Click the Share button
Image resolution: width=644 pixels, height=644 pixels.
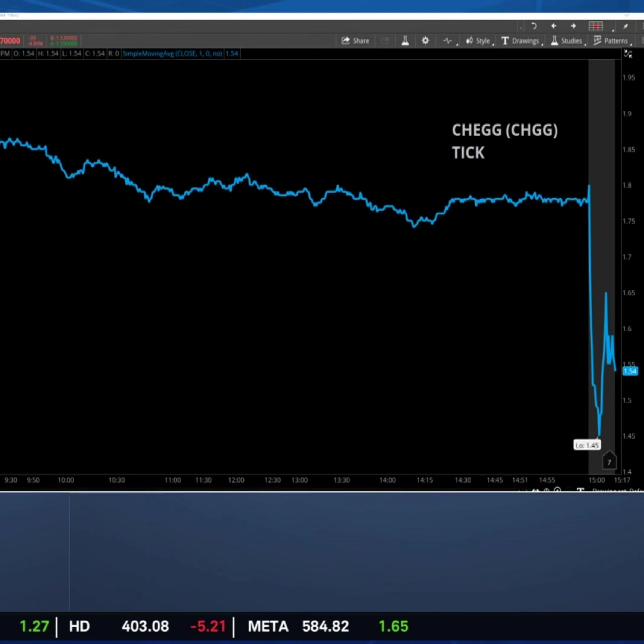355,41
